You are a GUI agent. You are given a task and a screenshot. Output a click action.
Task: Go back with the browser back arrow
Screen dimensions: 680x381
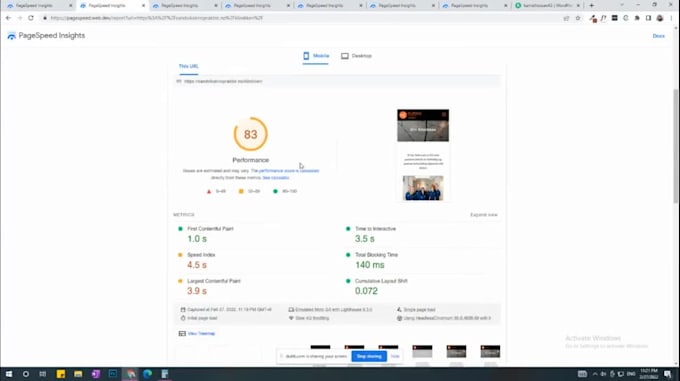pyautogui.click(x=8, y=18)
